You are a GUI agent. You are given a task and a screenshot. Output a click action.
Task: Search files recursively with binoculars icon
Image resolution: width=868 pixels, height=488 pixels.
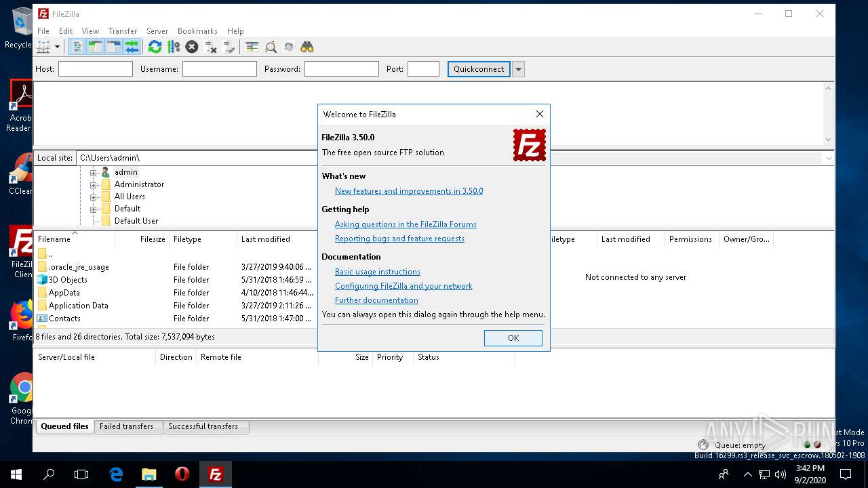tap(307, 47)
